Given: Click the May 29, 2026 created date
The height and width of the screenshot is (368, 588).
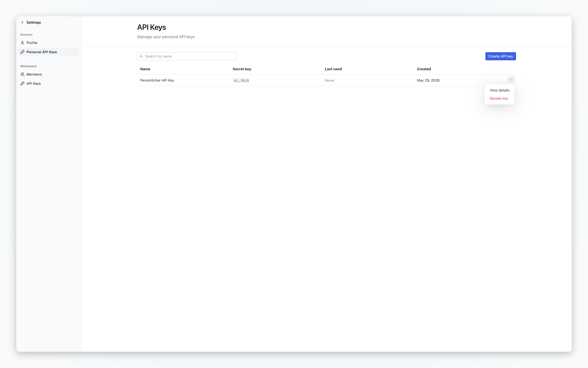Looking at the screenshot, I should pyautogui.click(x=428, y=80).
